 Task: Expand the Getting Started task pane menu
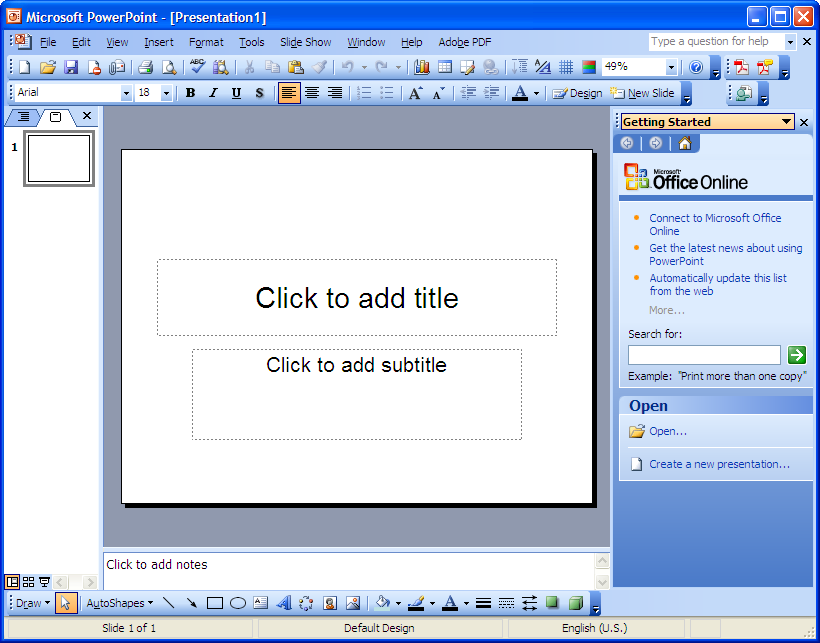786,122
